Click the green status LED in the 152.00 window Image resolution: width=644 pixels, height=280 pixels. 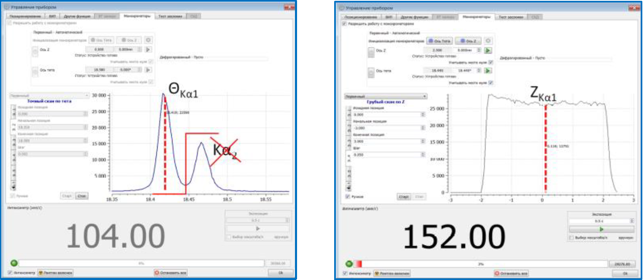tap(348, 264)
